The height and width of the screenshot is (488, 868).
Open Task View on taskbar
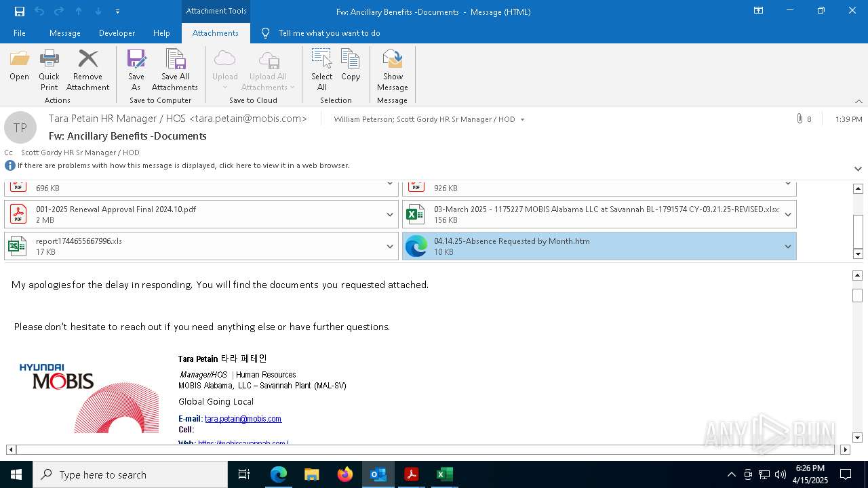244,474
